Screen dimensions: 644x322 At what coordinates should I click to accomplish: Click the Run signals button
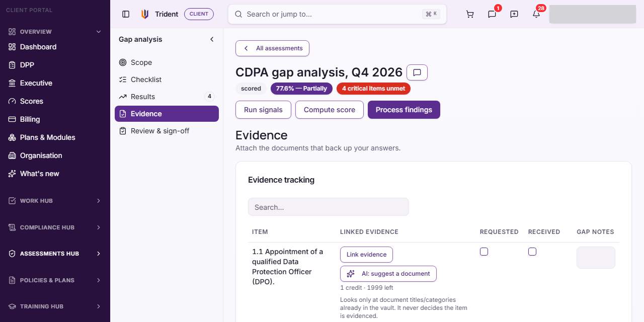click(263, 110)
